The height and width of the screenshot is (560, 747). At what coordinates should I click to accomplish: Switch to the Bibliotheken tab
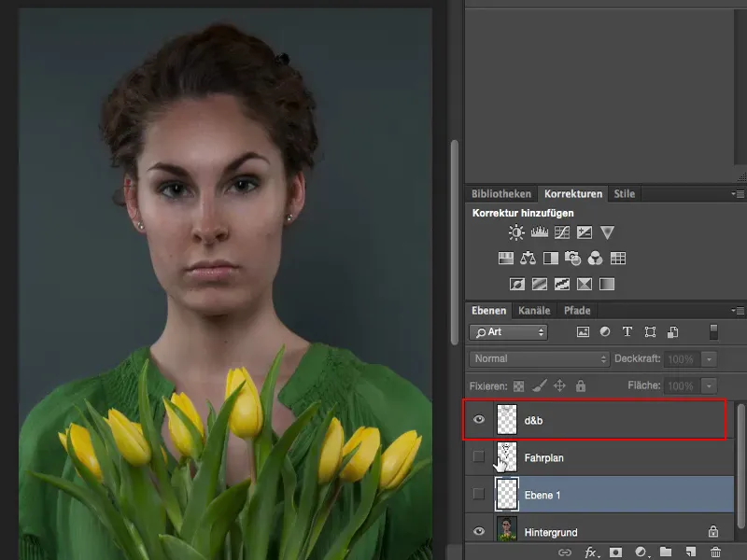[501, 194]
